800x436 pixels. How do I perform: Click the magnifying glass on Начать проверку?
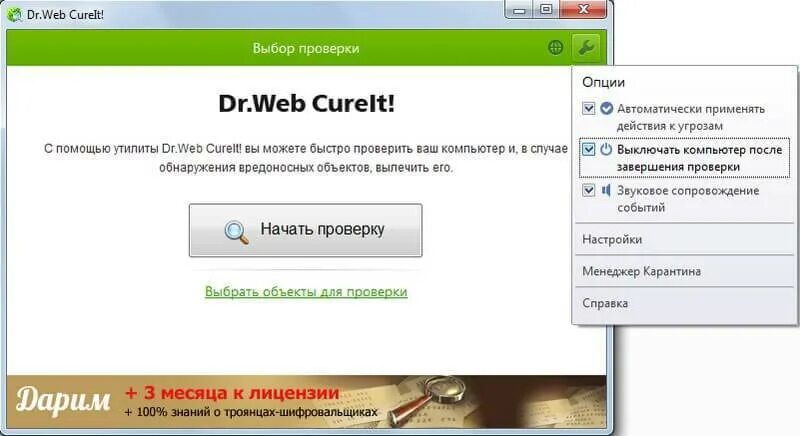click(x=236, y=232)
